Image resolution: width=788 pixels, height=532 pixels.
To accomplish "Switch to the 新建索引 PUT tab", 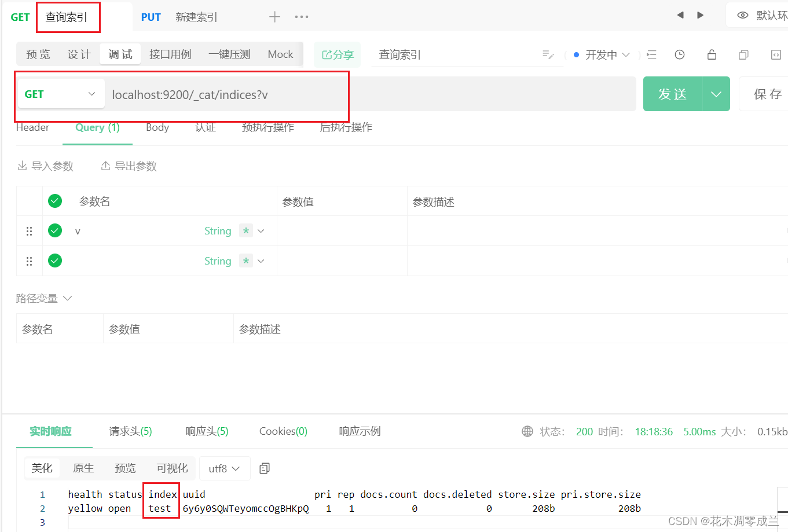I will point(179,17).
